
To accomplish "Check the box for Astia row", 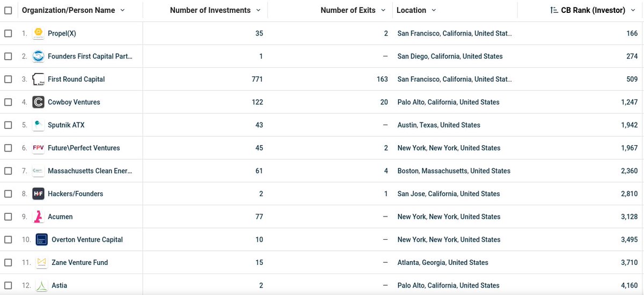I will click(x=8, y=285).
